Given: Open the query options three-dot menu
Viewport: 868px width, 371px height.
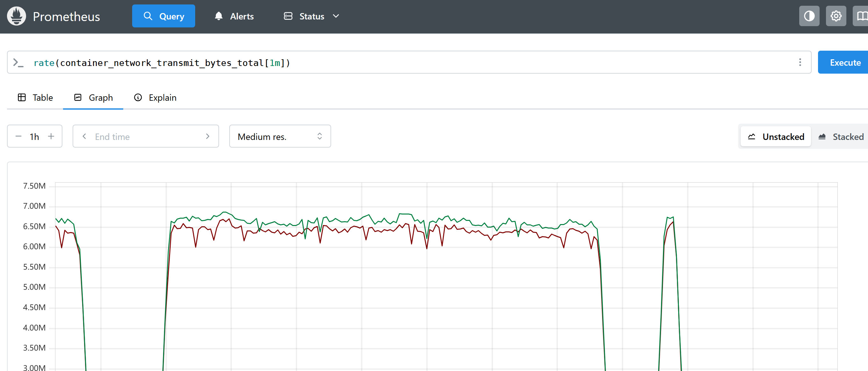Looking at the screenshot, I should (800, 62).
